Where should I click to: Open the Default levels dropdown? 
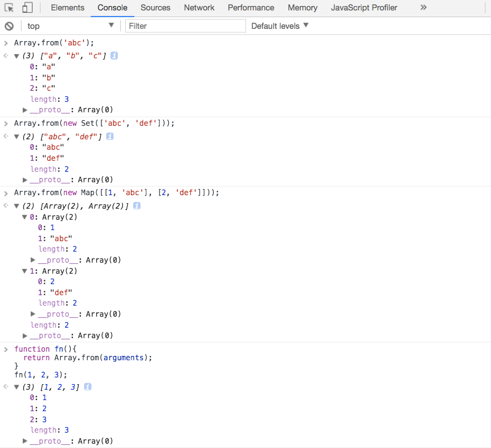tap(280, 26)
